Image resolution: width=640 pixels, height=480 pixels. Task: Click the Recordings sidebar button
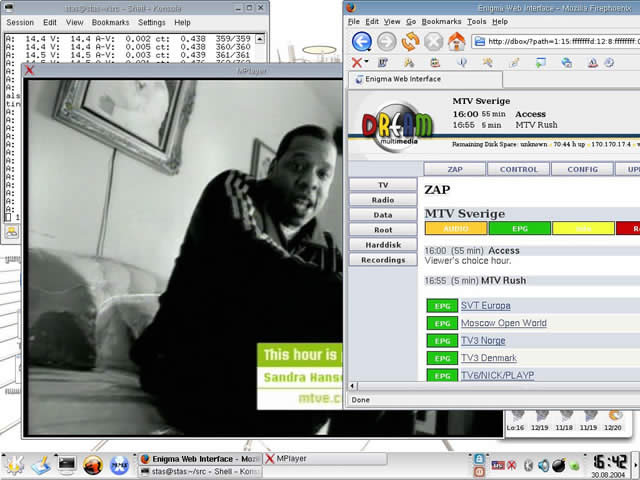coord(383,260)
